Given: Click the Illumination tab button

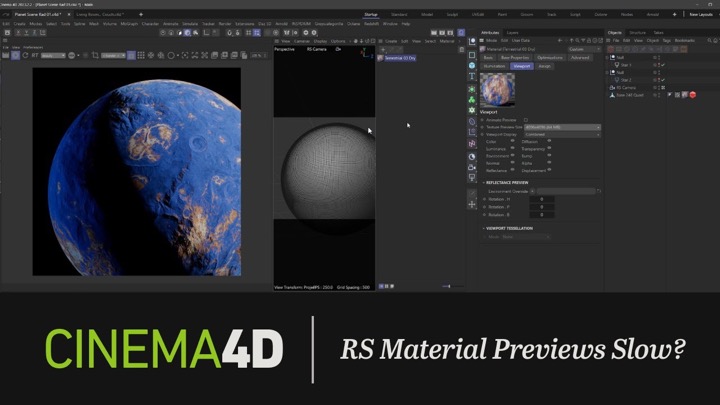Looking at the screenshot, I should tap(494, 66).
